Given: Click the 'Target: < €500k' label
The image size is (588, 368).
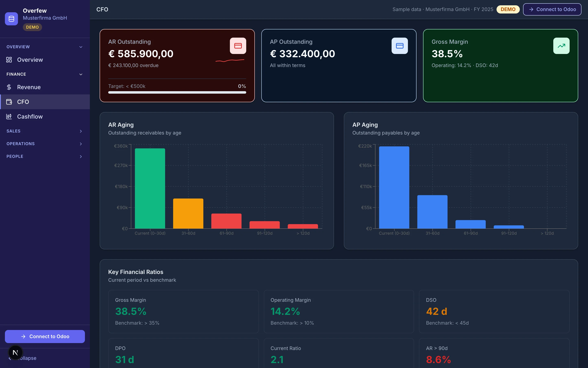Looking at the screenshot, I should [127, 86].
